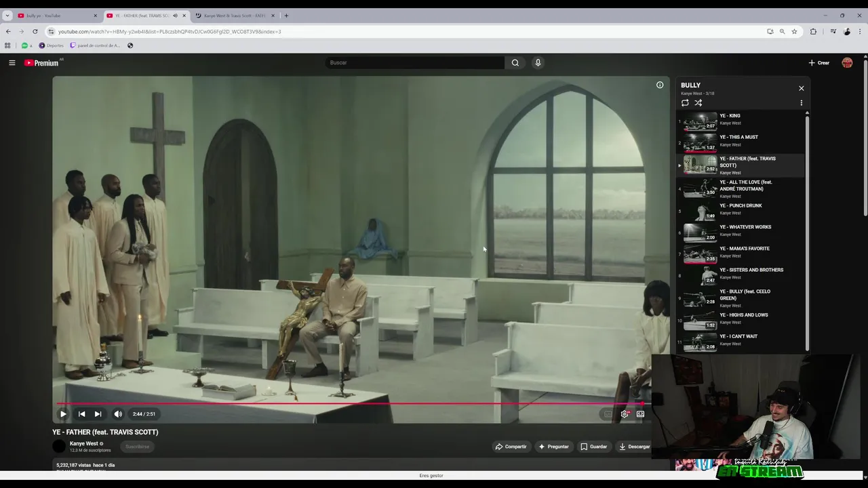Open a new browser tab
868x488 pixels.
[286, 16]
